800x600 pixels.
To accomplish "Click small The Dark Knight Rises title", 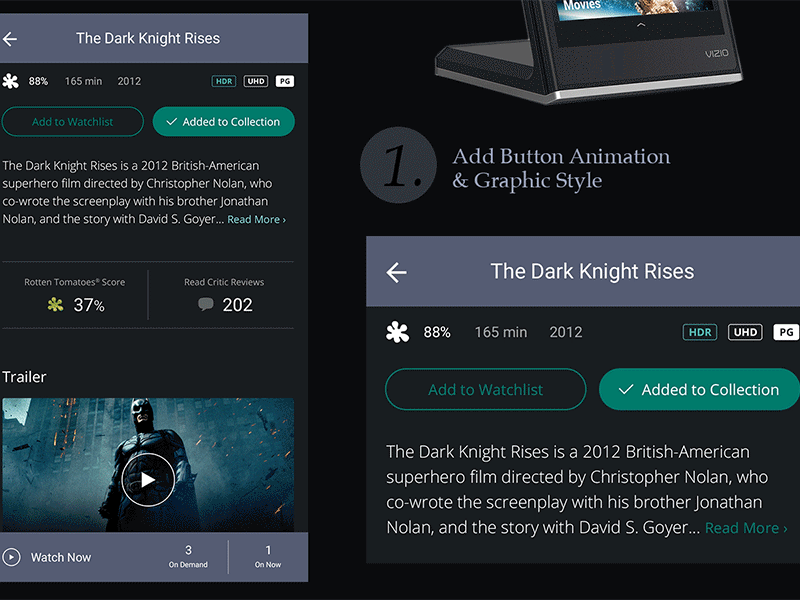I will tap(148, 38).
